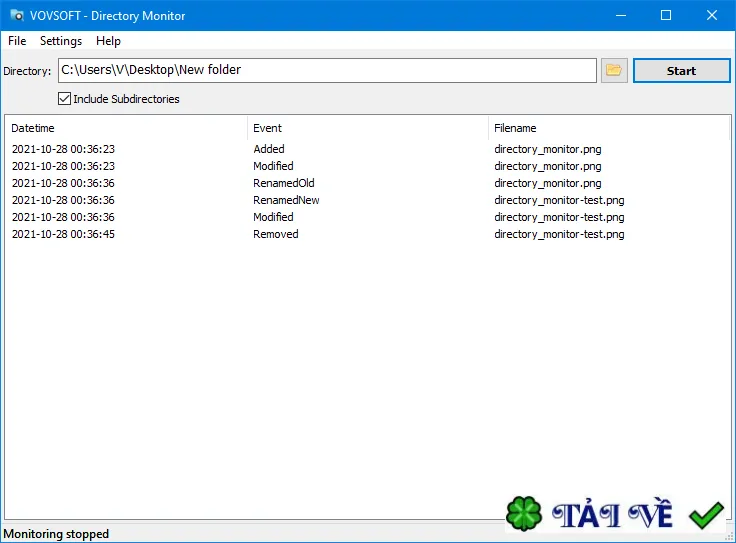
Task: Click the browse folder icon button
Action: [614, 70]
